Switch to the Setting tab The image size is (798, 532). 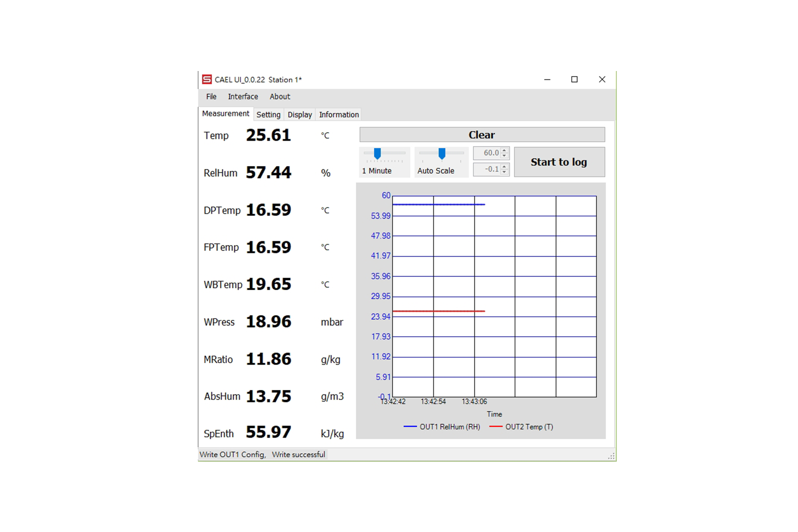(268, 115)
